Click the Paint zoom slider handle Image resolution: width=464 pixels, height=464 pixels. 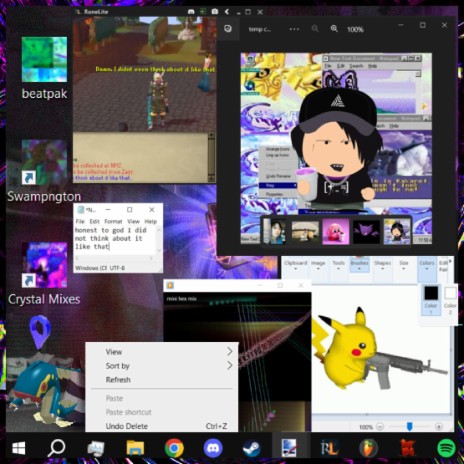point(410,426)
